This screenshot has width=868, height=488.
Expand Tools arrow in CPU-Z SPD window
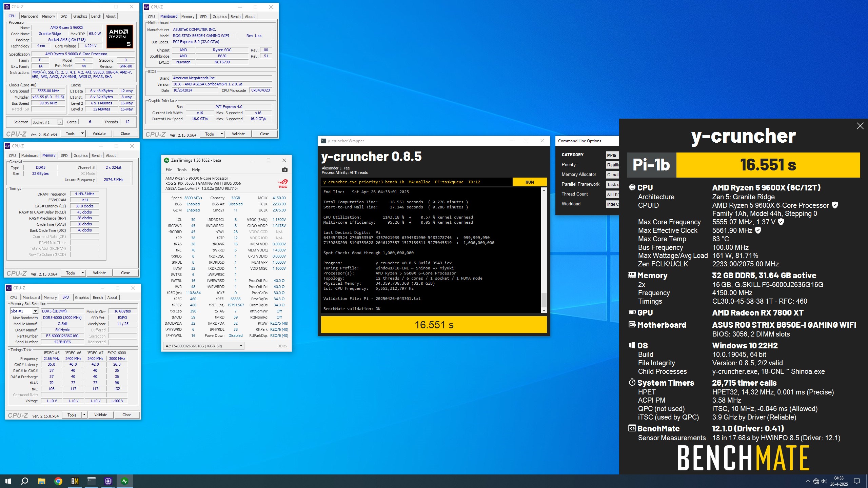pyautogui.click(x=84, y=415)
